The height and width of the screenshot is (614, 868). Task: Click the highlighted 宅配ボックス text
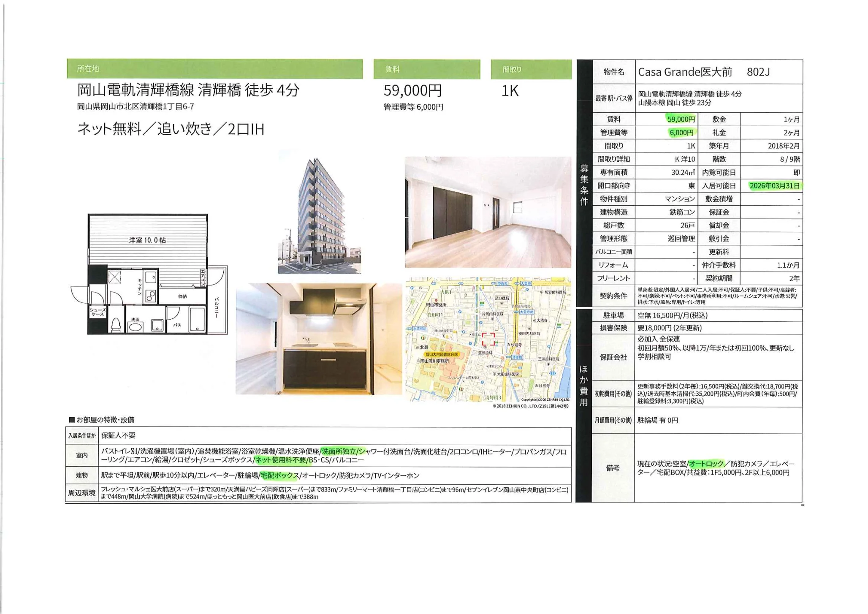tap(279, 475)
